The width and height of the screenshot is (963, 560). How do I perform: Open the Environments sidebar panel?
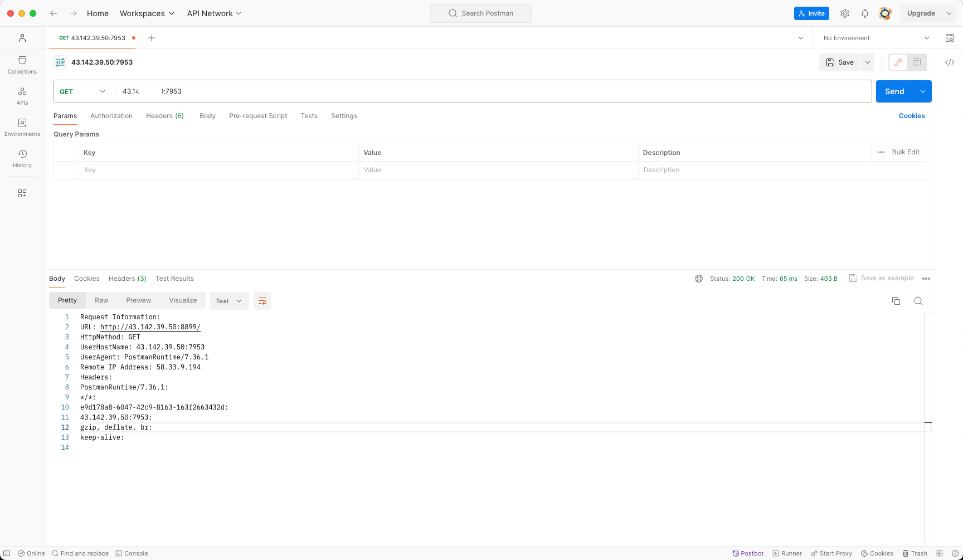coord(22,127)
